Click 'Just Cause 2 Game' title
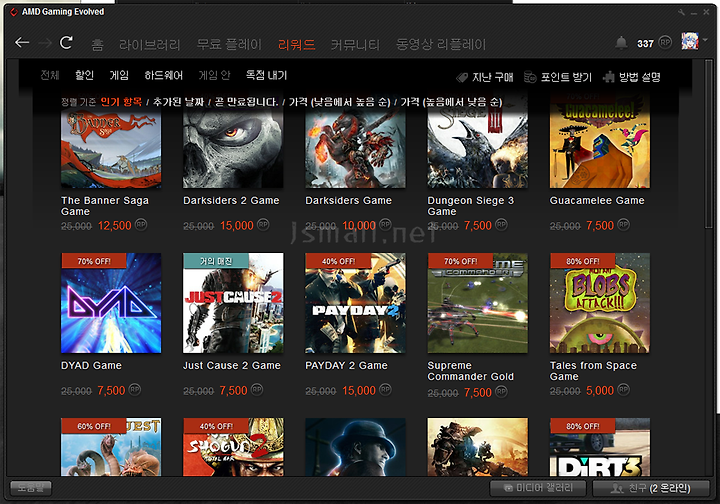 coord(231,365)
